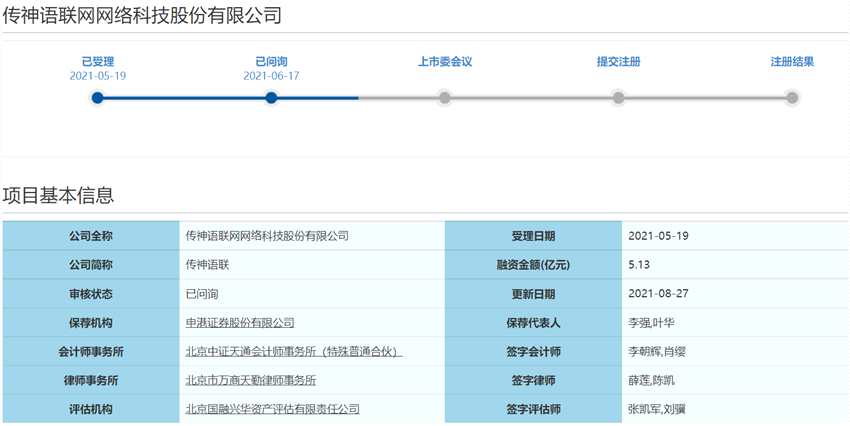Click the 审核状态 header cell
The height and width of the screenshot is (426, 850).
click(x=91, y=294)
